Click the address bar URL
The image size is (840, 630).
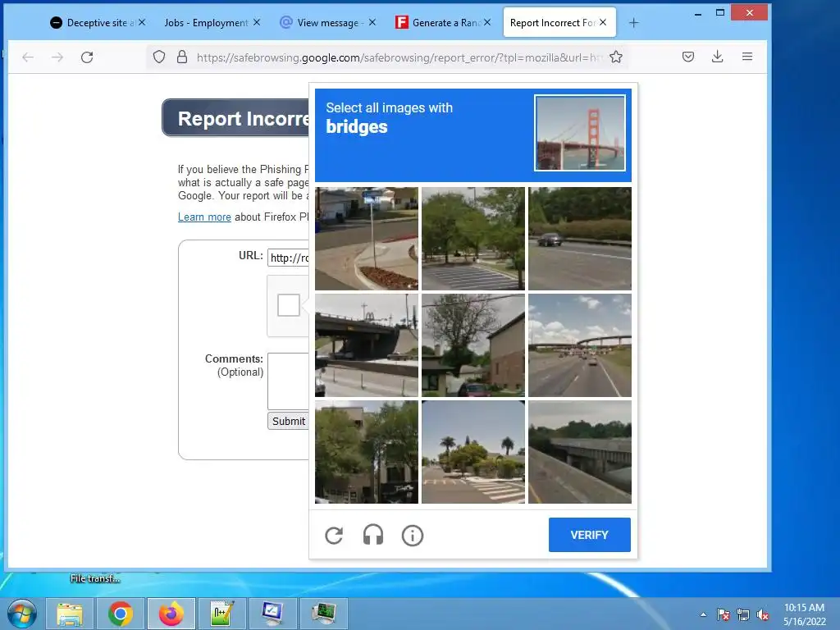tap(399, 57)
